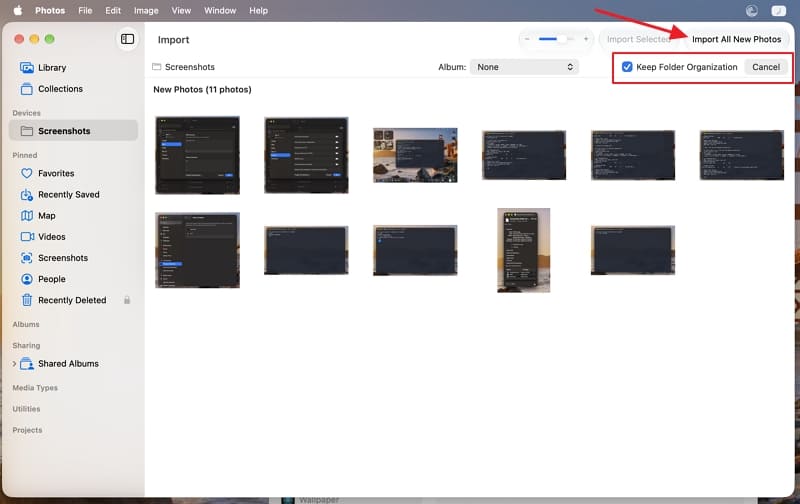Open the Help menu
The image size is (800, 504).
258,10
